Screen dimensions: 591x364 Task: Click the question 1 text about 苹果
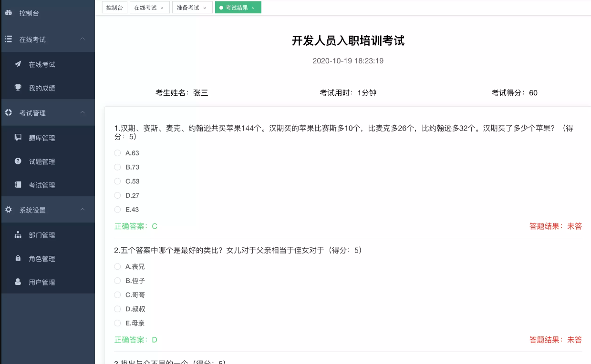343,132
